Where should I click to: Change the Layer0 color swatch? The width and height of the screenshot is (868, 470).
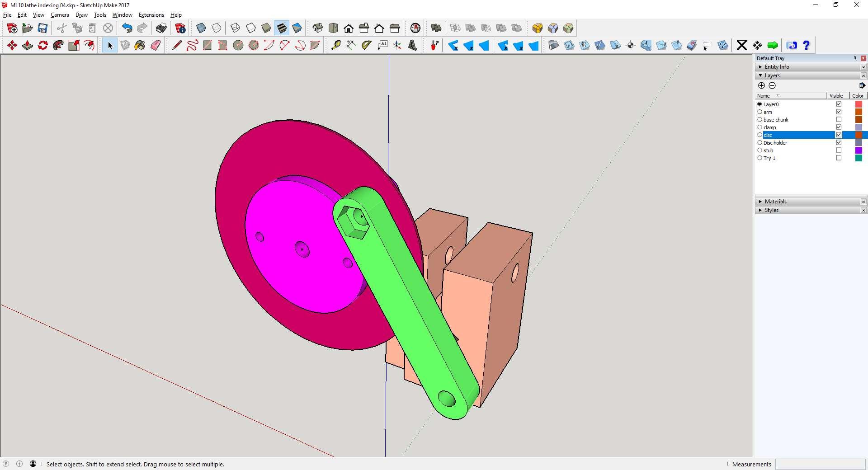coord(859,104)
